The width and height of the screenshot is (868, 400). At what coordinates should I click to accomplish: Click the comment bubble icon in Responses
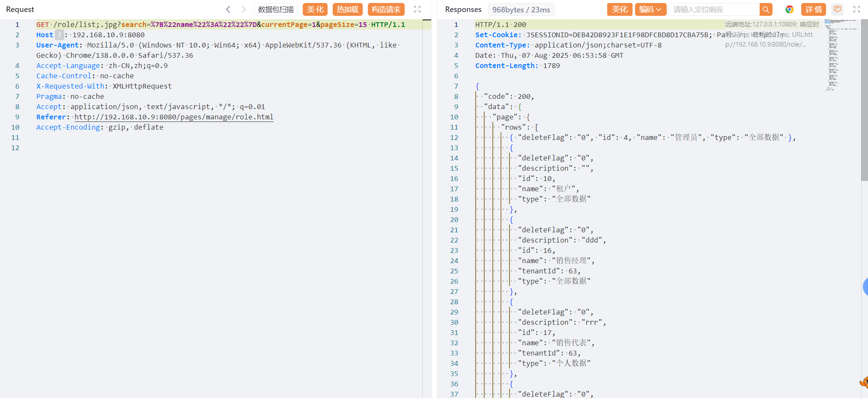point(837,9)
